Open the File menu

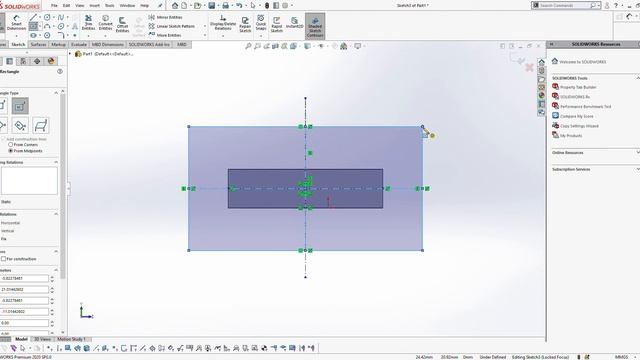point(54,6)
